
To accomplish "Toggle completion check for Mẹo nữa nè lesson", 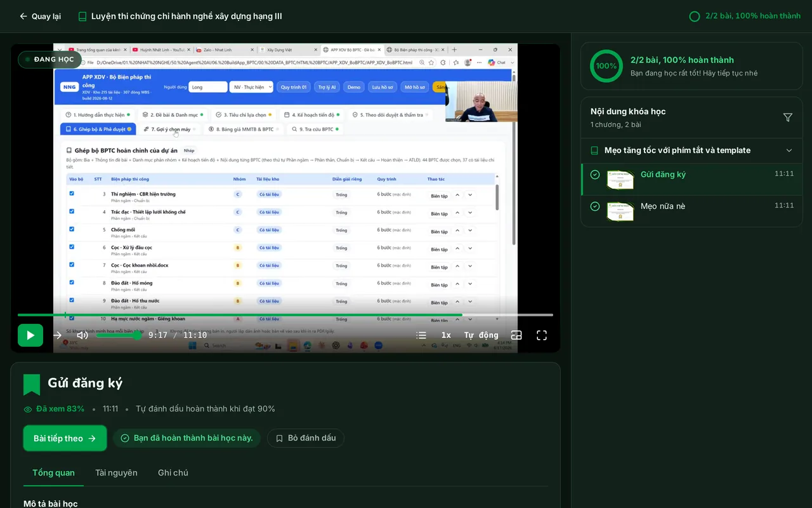I will [595, 206].
